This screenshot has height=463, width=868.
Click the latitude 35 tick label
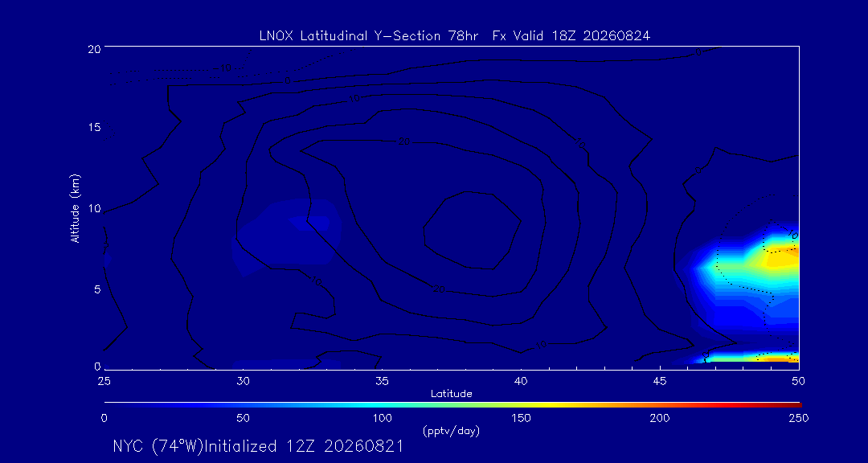point(382,380)
